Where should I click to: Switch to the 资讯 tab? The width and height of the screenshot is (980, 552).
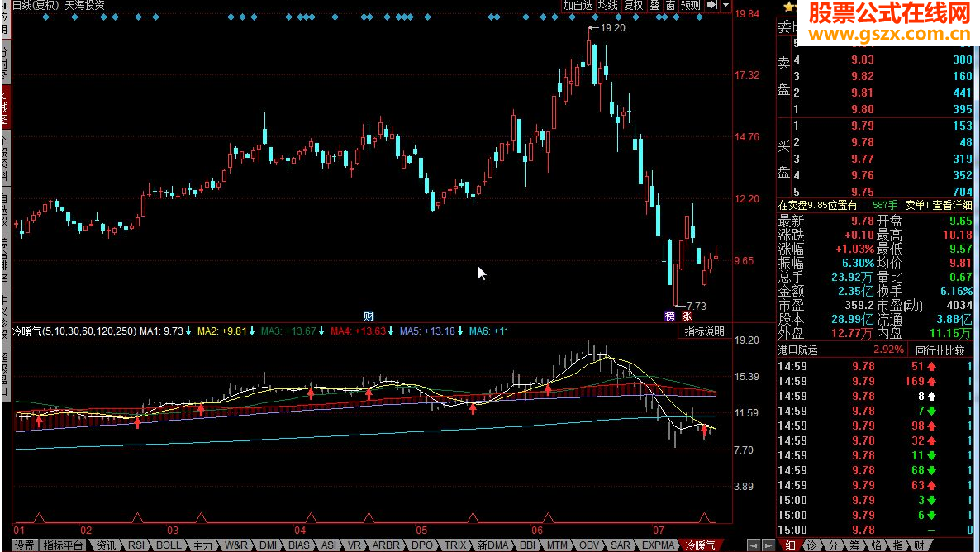[106, 545]
